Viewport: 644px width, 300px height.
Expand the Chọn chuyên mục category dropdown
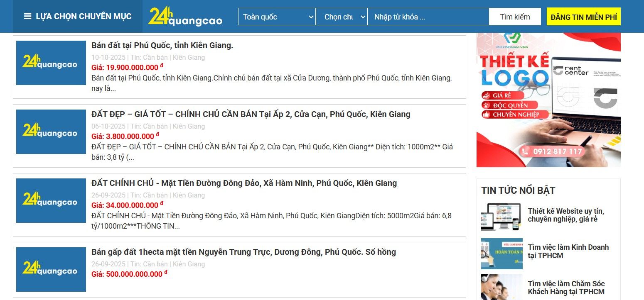tap(342, 17)
